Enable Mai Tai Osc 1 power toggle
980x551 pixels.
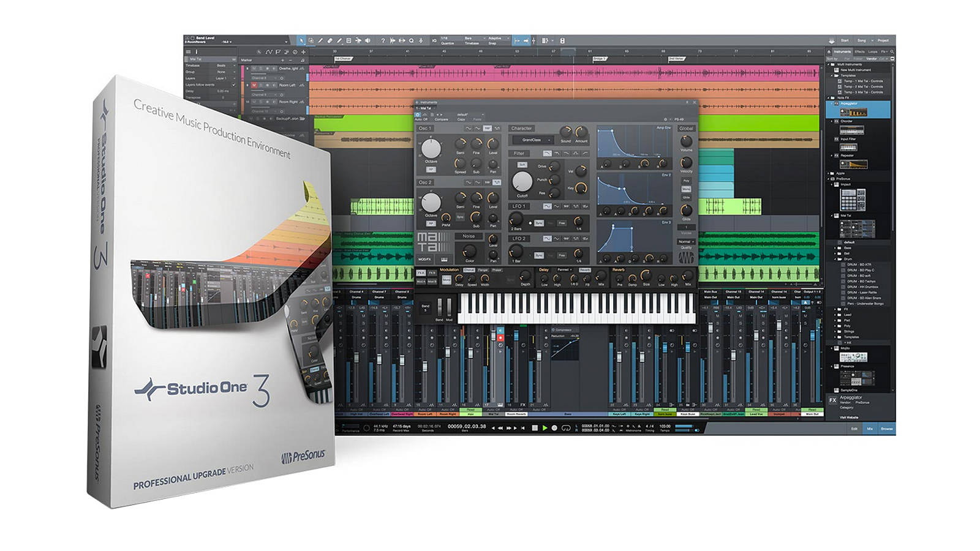point(425,129)
